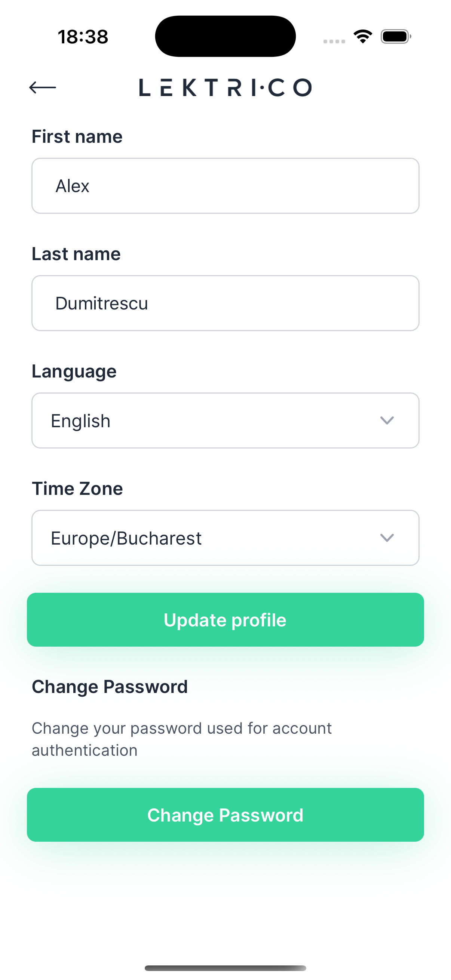
Task: Tap the battery status icon
Action: pos(395,37)
